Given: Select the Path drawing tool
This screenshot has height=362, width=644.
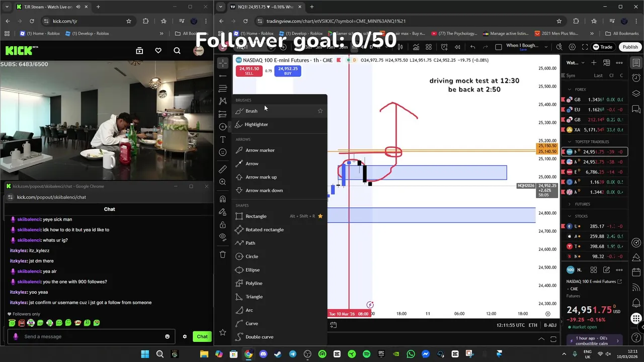Looking at the screenshot, I should (279, 243).
